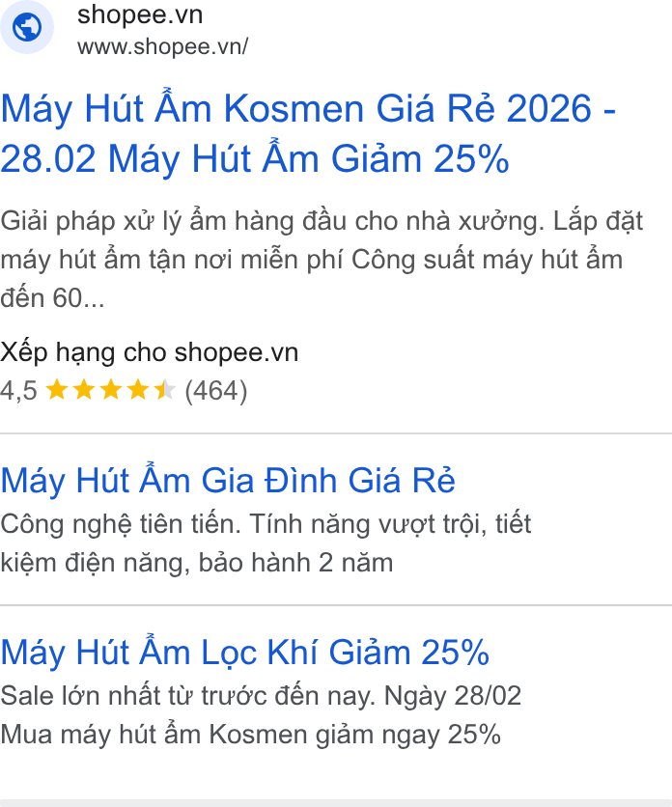Open the (464) review count
The height and width of the screenshot is (807, 672).
click(x=216, y=391)
